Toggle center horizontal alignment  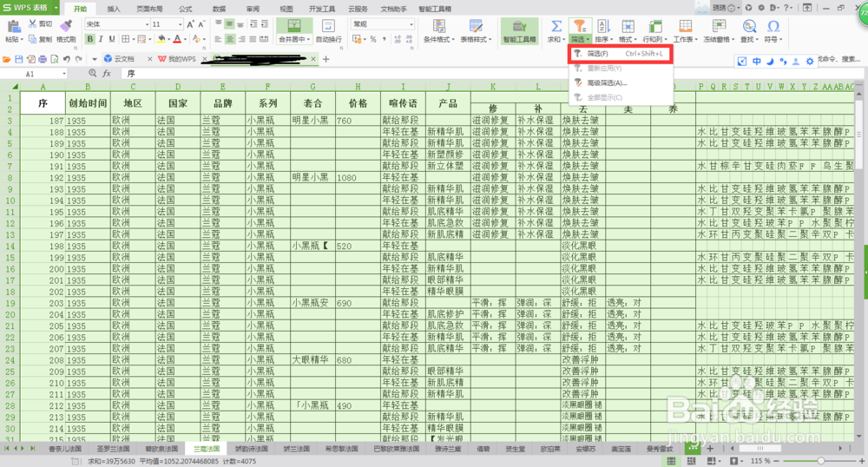click(x=230, y=39)
